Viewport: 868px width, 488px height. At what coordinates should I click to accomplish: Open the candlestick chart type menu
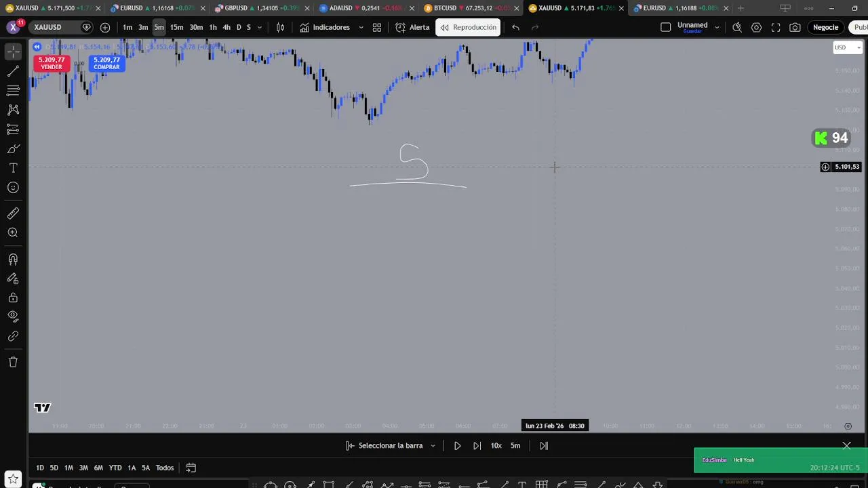(280, 27)
